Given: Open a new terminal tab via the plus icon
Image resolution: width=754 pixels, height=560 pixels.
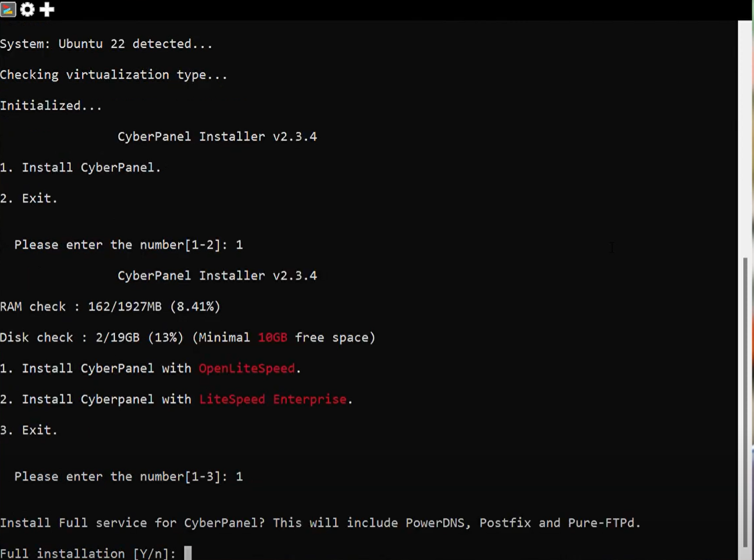Looking at the screenshot, I should coord(47,9).
